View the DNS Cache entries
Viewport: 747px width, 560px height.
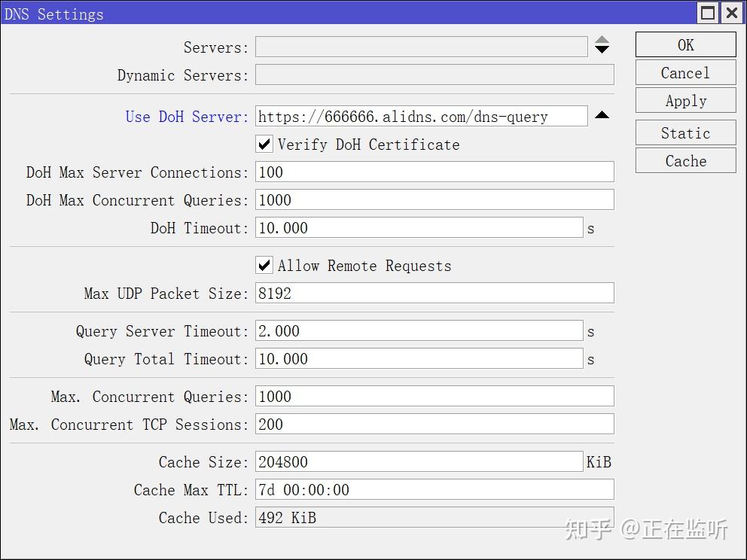coord(684,160)
